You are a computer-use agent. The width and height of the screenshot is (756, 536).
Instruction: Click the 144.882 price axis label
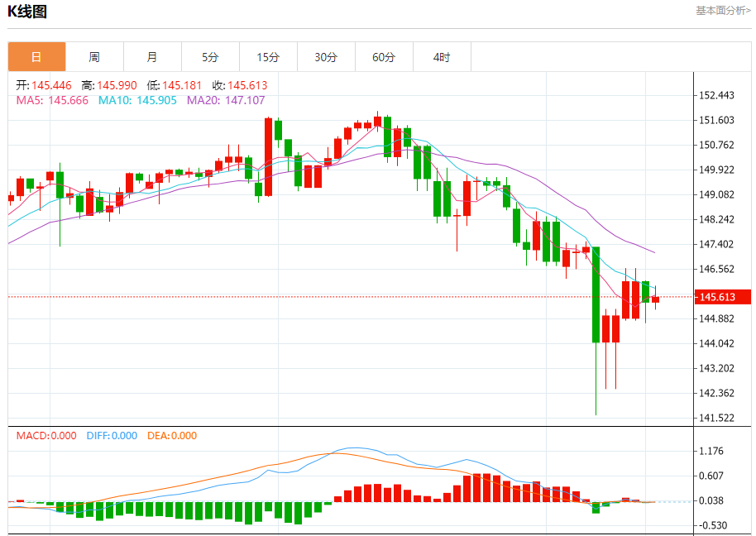[x=716, y=318]
